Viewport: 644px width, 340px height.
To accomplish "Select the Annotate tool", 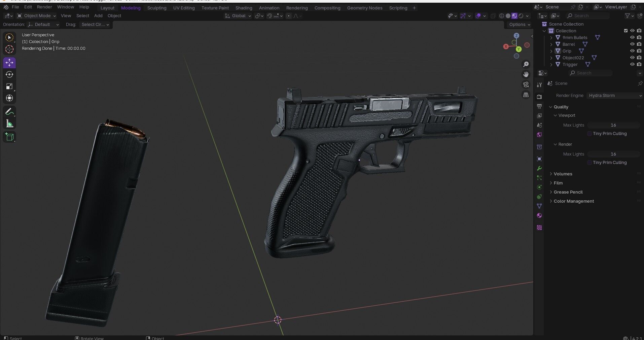I will point(9,112).
